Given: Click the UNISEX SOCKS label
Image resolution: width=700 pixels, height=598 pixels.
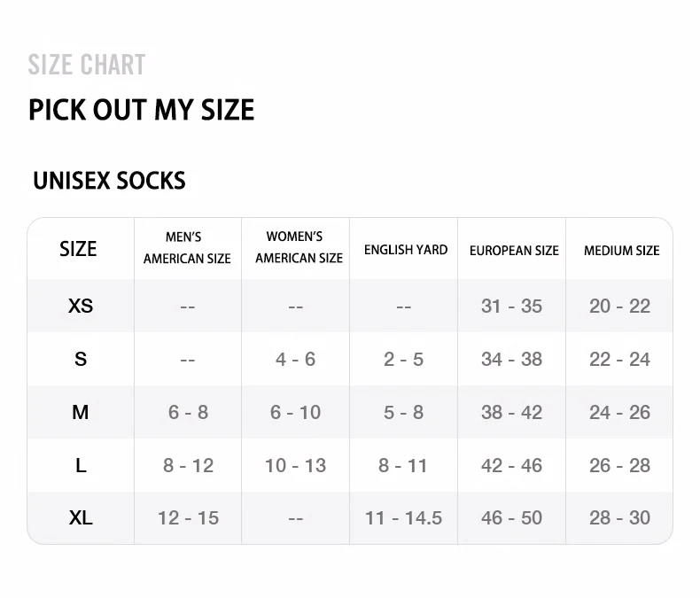Looking at the screenshot, I should 109,181.
